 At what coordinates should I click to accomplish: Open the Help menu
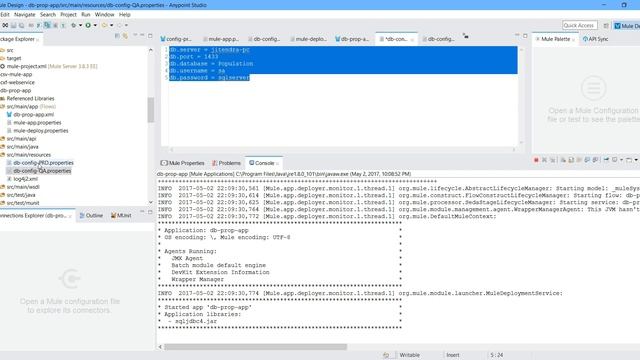click(124, 15)
